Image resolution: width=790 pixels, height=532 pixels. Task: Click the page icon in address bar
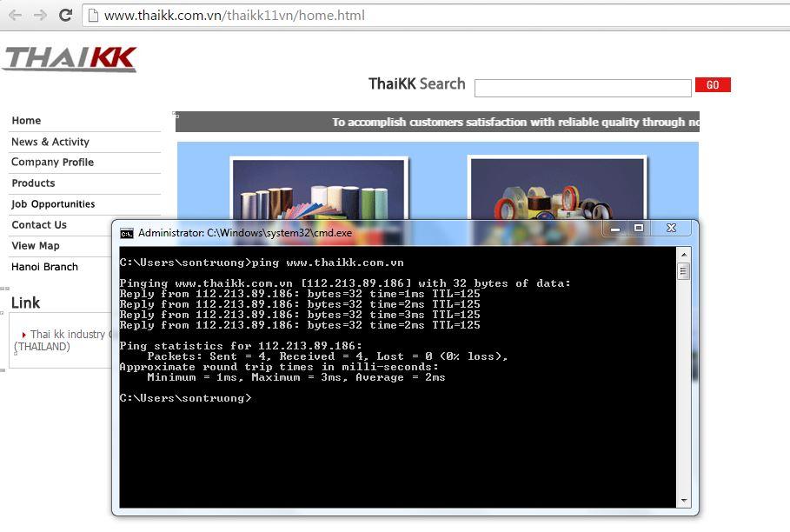(x=93, y=16)
